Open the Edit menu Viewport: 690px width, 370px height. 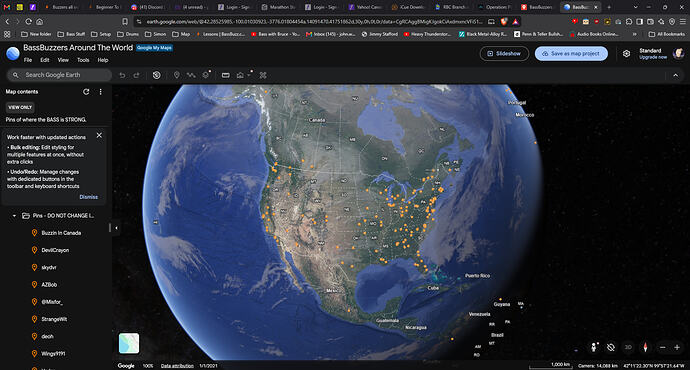pos(45,60)
